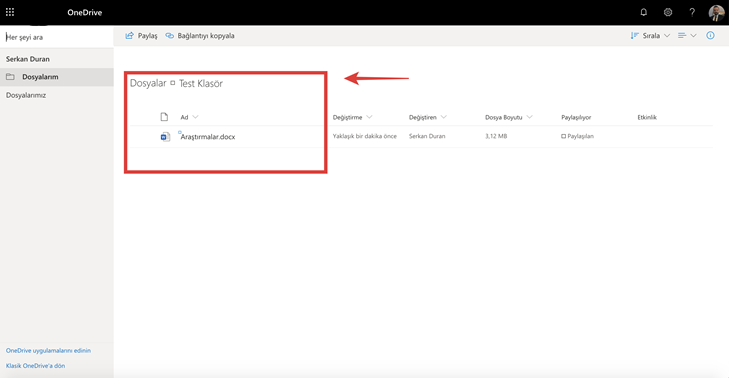Click the Paylaş share button
The height and width of the screenshot is (378, 729).
(x=141, y=36)
